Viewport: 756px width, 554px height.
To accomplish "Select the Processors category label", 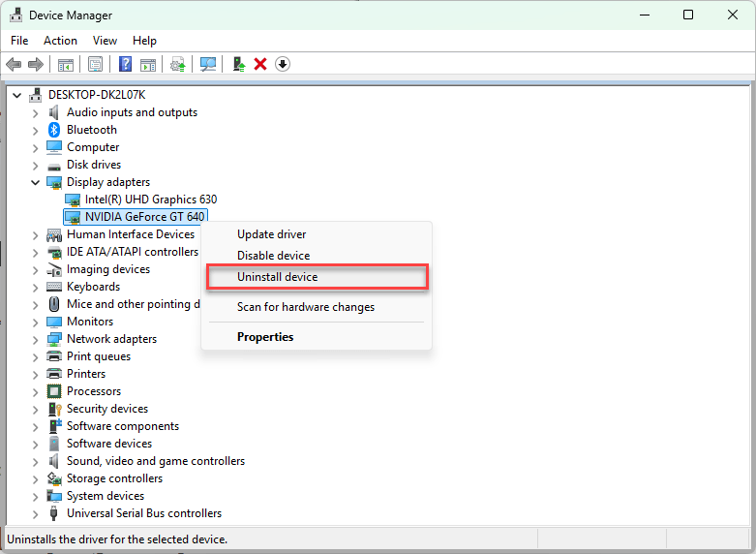I will point(94,391).
